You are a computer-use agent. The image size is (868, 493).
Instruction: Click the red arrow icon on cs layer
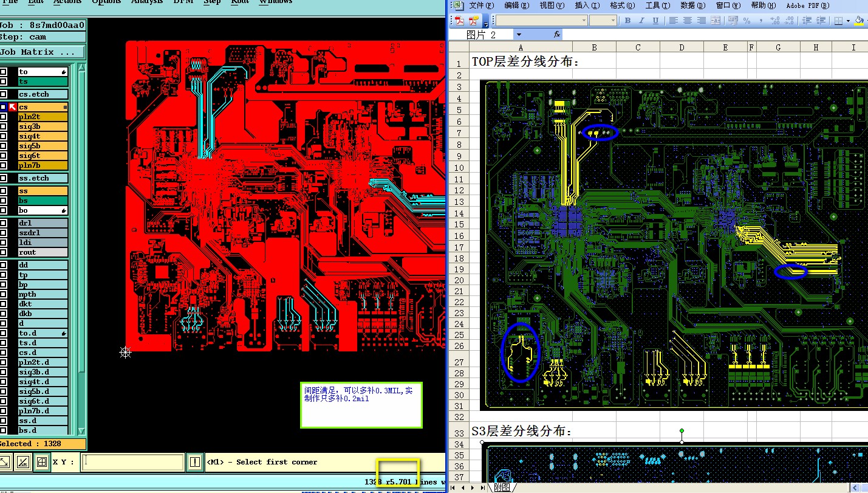[x=12, y=107]
